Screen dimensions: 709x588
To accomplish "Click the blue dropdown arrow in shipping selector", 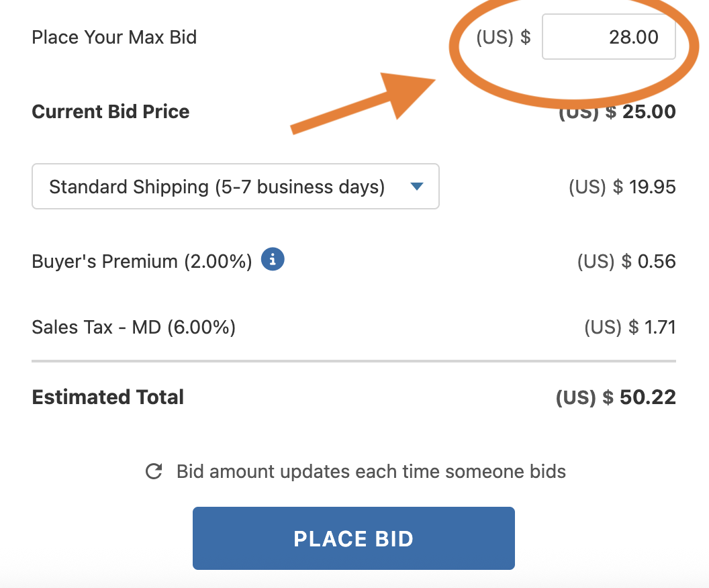I will [416, 186].
